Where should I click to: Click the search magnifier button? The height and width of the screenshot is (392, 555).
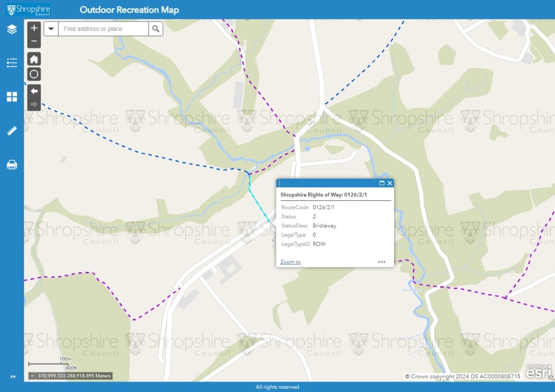coord(156,29)
